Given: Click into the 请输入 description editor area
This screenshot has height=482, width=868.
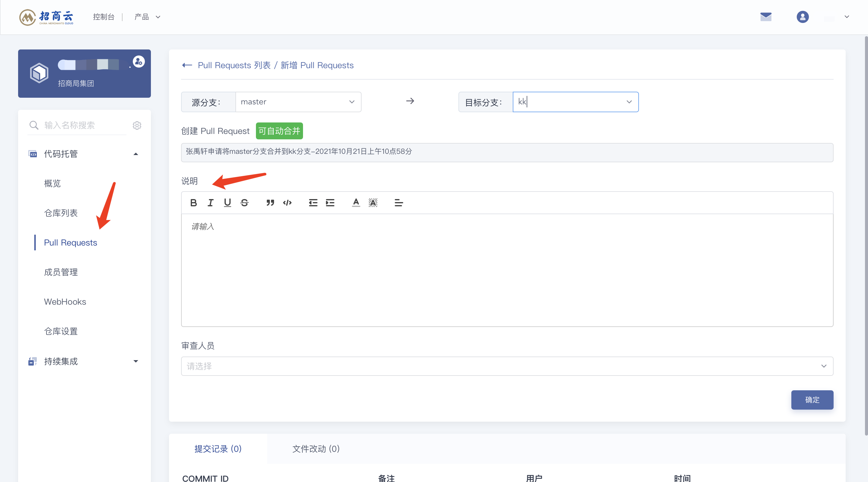Looking at the screenshot, I should [507, 270].
